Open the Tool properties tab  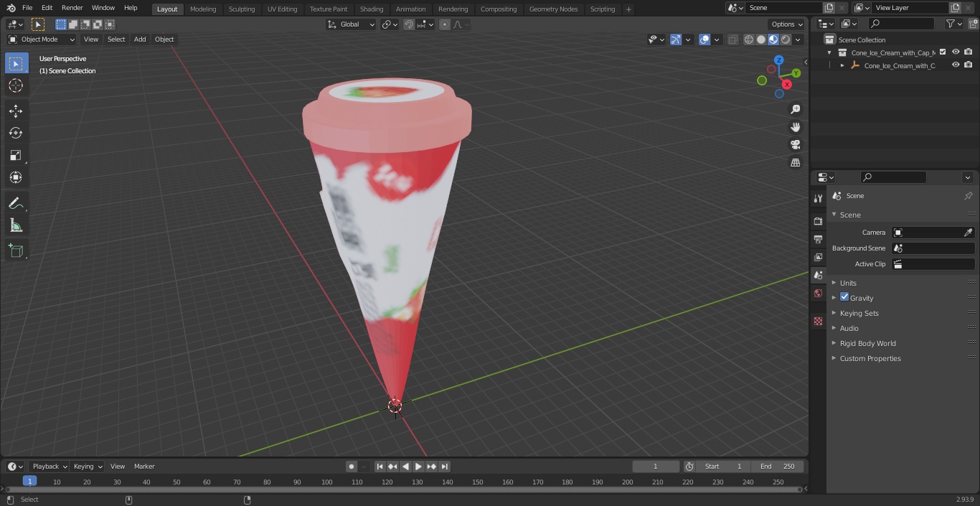(818, 199)
